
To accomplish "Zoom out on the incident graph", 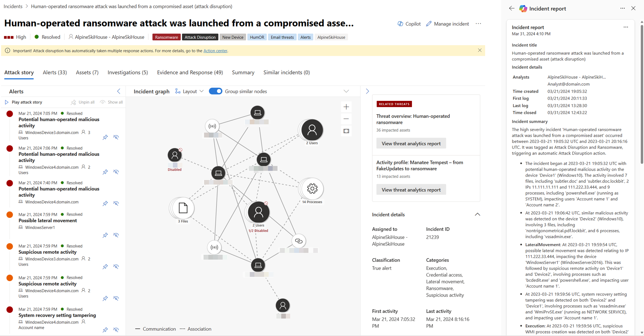I will (x=346, y=119).
